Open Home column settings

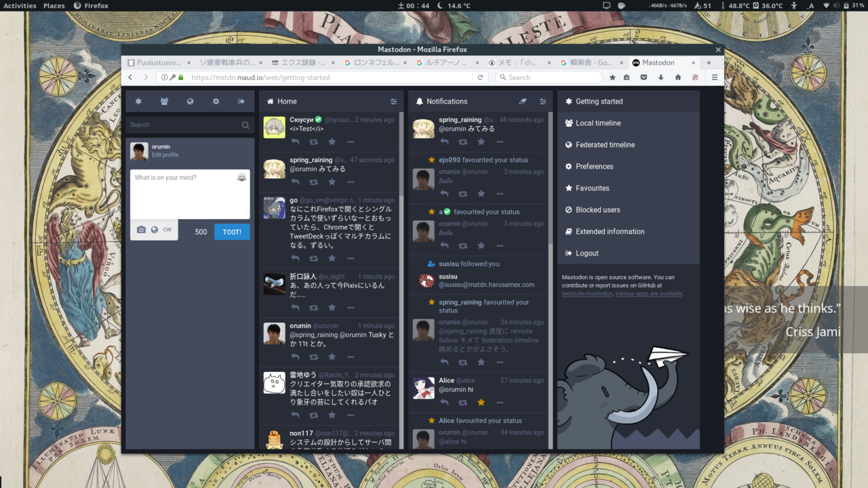(393, 102)
